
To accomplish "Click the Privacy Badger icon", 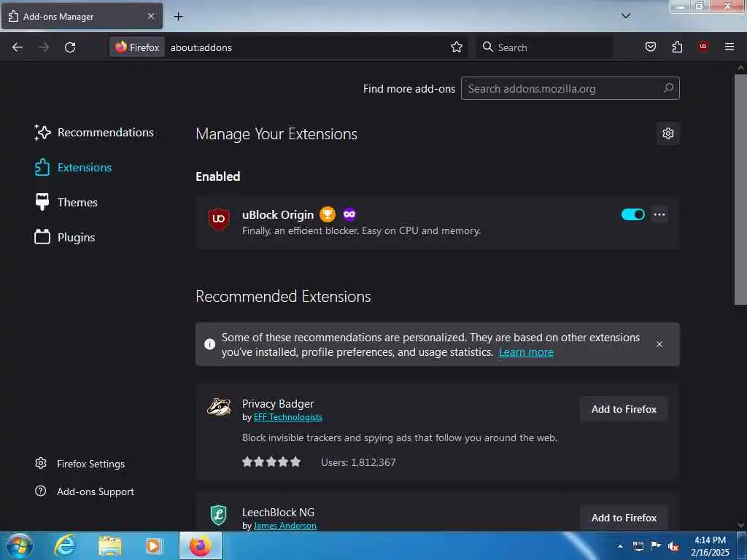I will coord(219,408).
